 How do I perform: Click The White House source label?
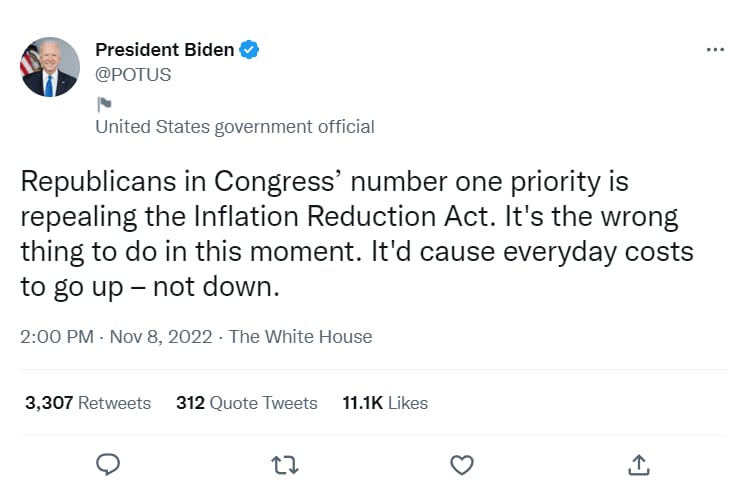click(x=300, y=337)
